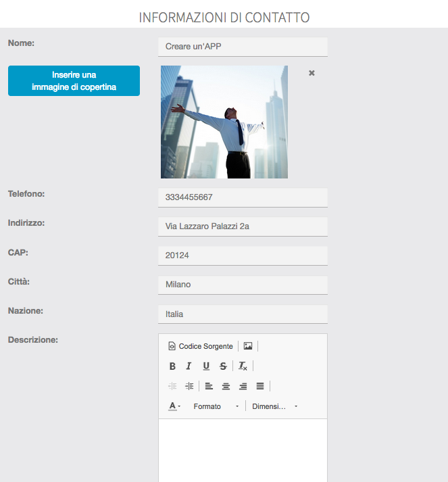Toggle italic text formatting
448x482 pixels.
pos(189,366)
